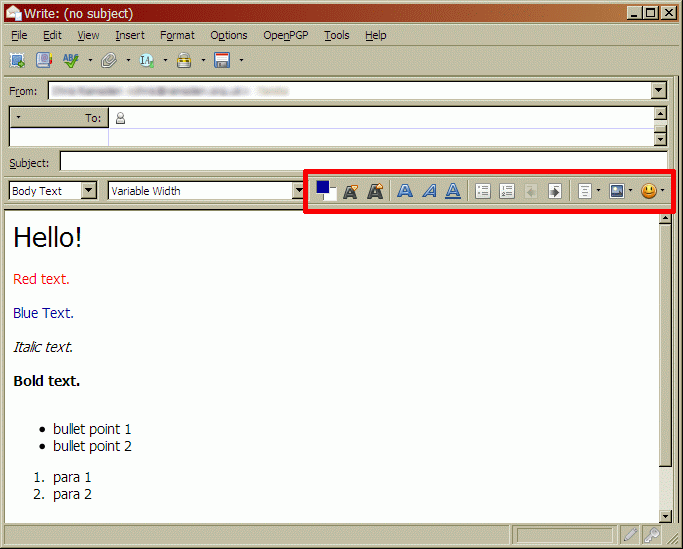683x549 pixels.
Task: Open the Address Book icon
Action: point(44,61)
